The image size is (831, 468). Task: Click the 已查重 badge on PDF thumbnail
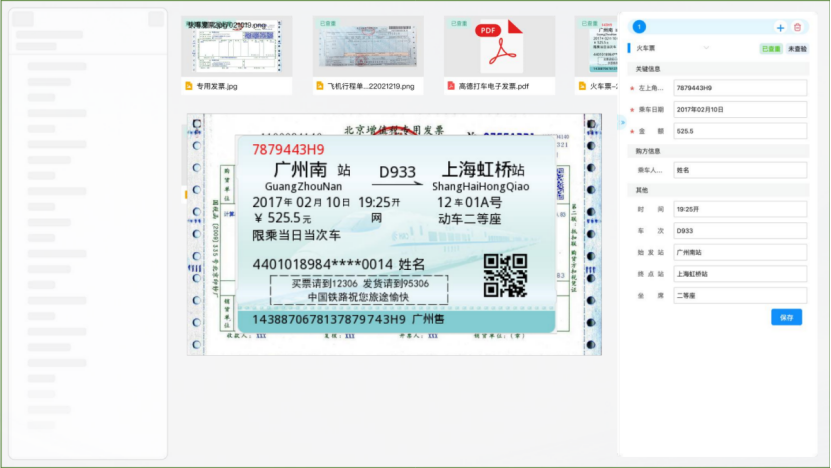(459, 23)
